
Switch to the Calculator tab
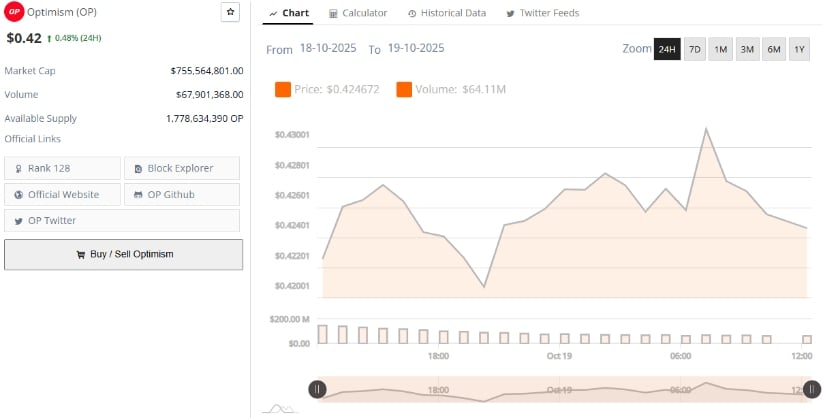(358, 13)
